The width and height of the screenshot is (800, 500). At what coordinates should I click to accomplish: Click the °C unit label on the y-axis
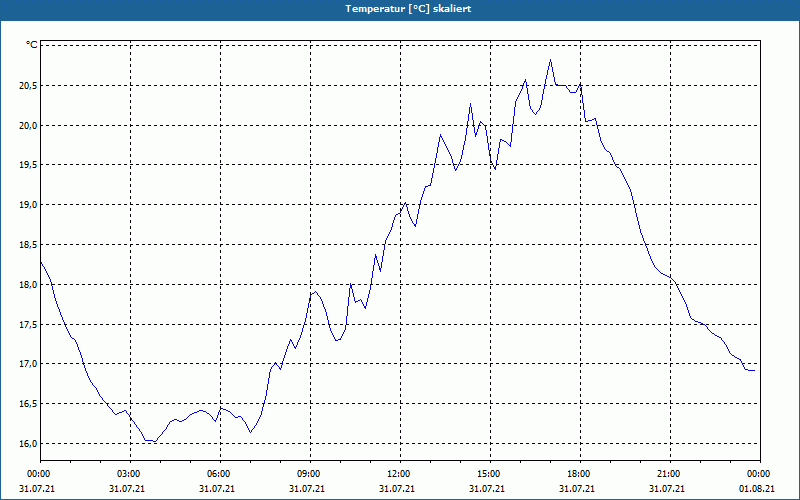coord(32,45)
